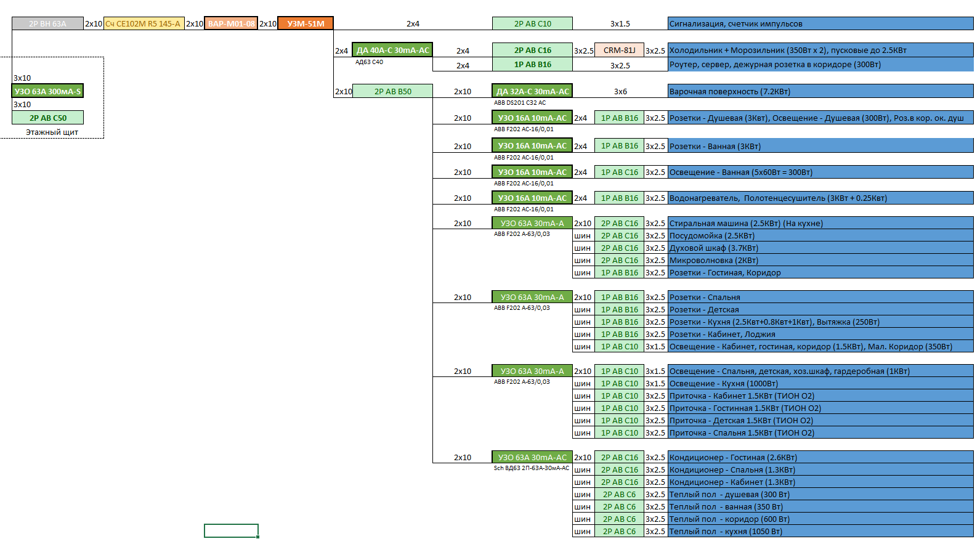
Task: Select the Водонагреватель, Полотенцесушитель cell
Action: [x=820, y=198]
